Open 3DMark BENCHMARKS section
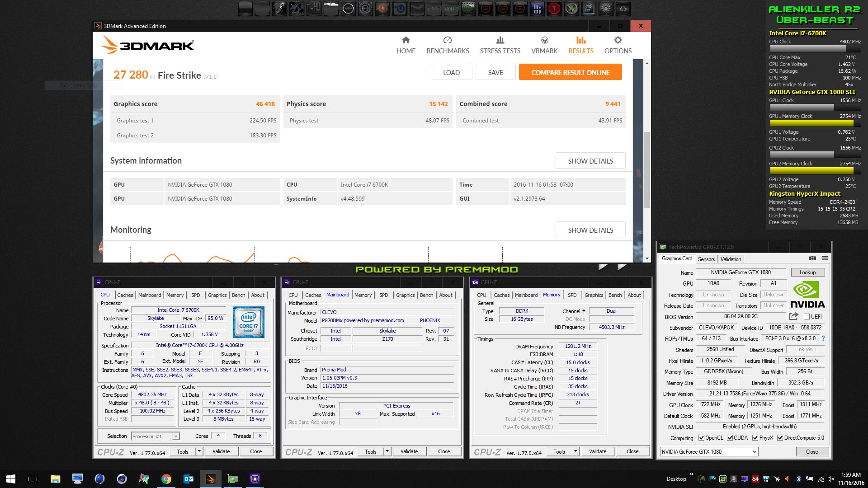This screenshot has width=868, height=488. coord(448,45)
